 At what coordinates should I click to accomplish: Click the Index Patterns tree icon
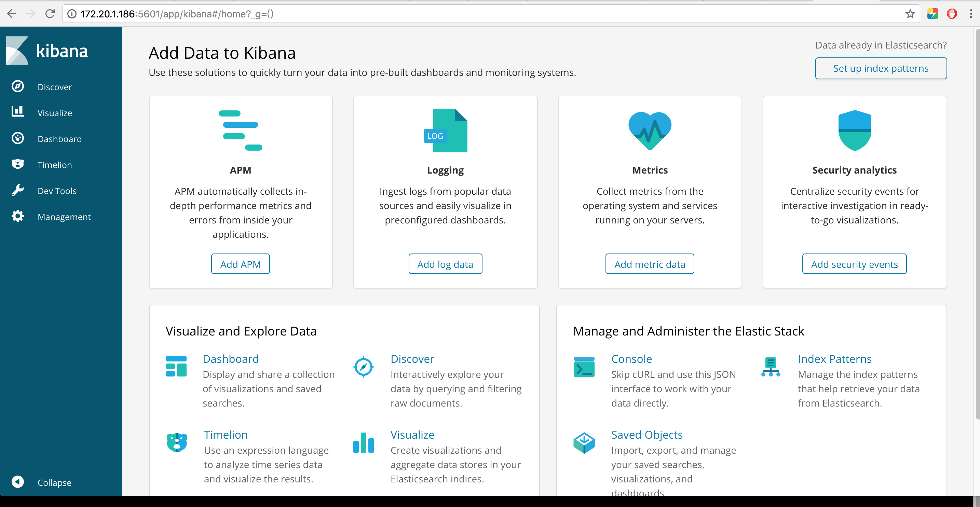tap(771, 367)
